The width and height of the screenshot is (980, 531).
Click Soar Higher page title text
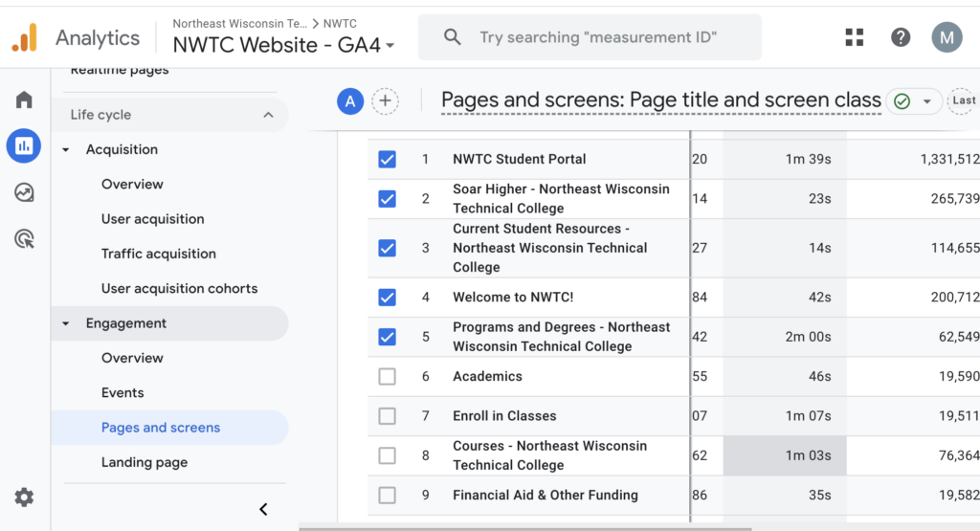pos(561,199)
